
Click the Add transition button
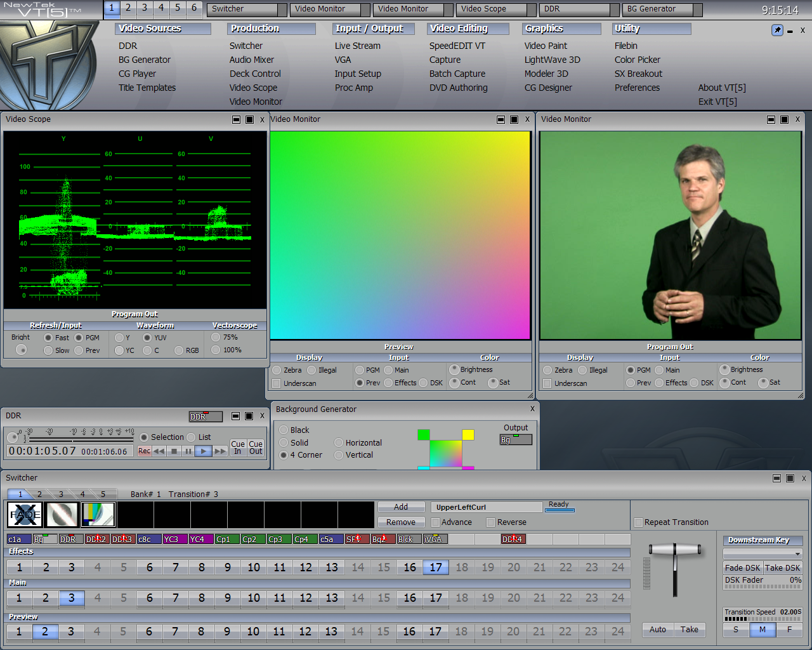401,507
